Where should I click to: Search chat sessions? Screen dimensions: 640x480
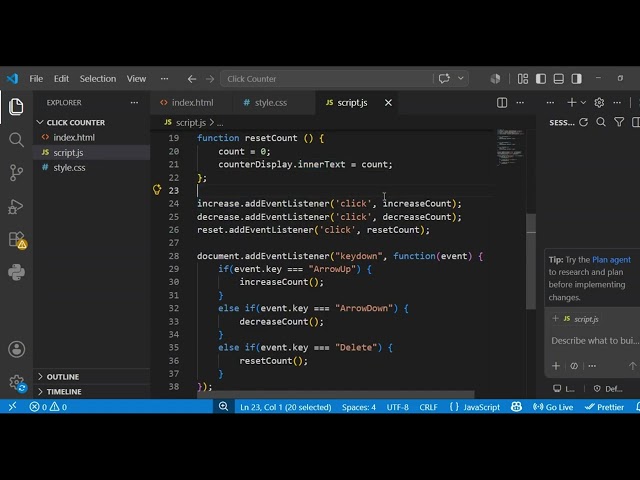(601, 122)
